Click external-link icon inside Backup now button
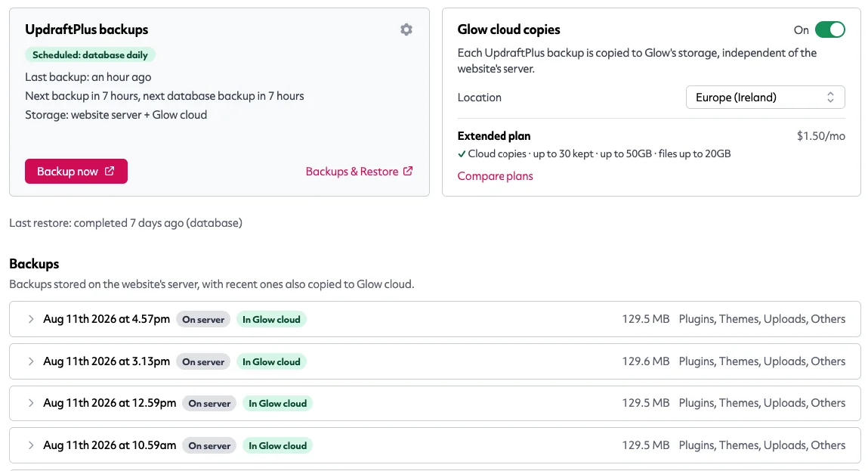Image resolution: width=868 pixels, height=471 pixels. pyautogui.click(x=110, y=171)
